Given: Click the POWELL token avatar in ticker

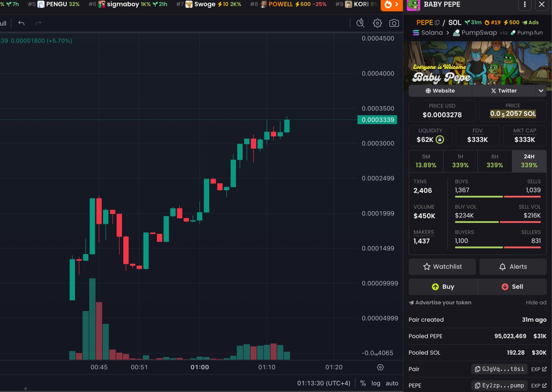Looking at the screenshot, I should tap(263, 4).
